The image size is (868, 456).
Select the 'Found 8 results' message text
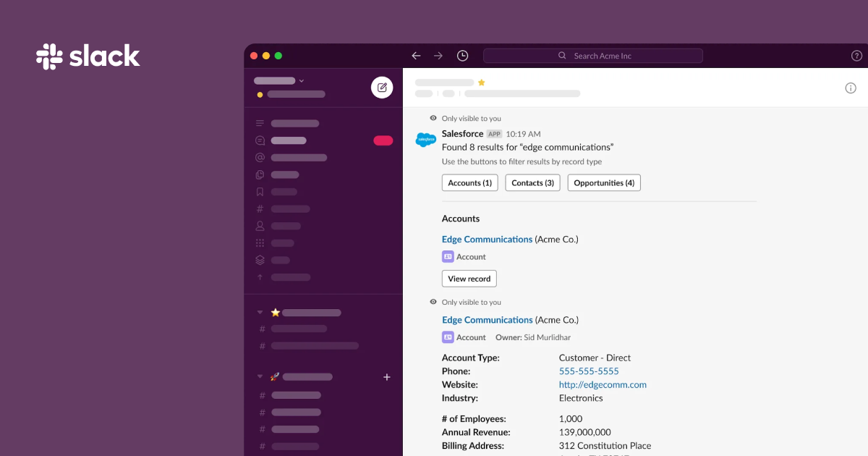[527, 147]
